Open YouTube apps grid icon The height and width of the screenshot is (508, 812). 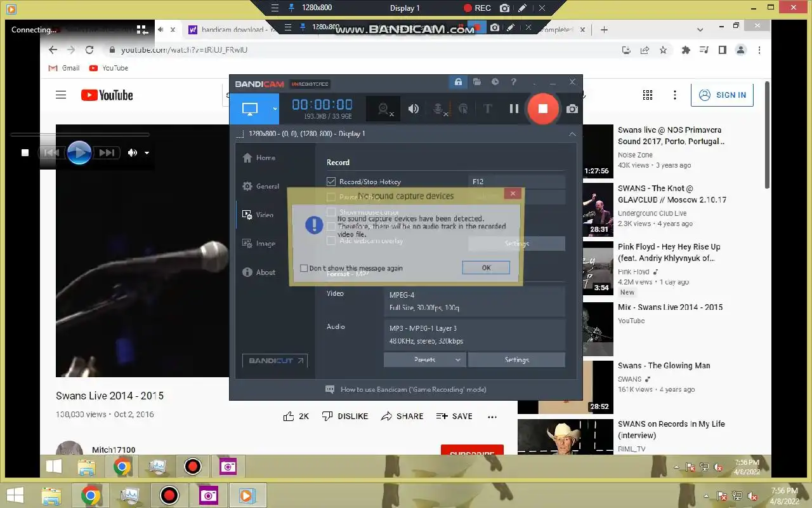coord(648,95)
